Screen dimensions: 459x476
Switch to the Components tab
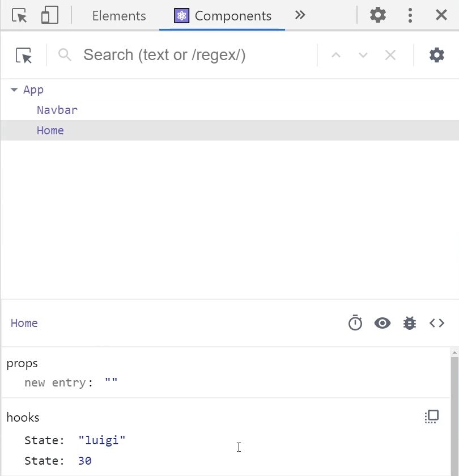(223, 16)
